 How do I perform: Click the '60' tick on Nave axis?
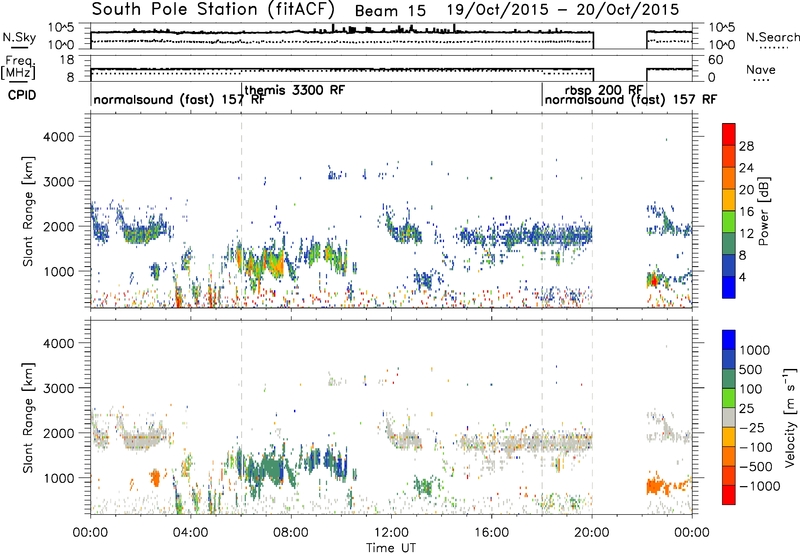click(x=715, y=60)
